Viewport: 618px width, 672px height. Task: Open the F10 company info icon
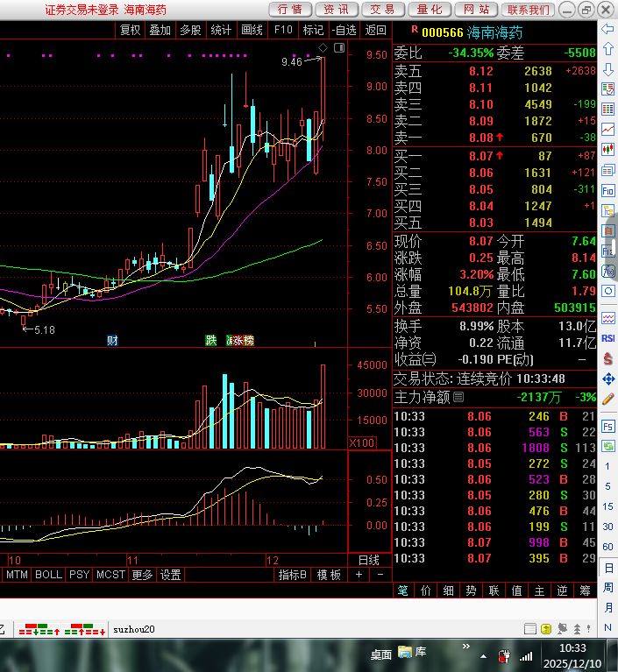(x=607, y=190)
